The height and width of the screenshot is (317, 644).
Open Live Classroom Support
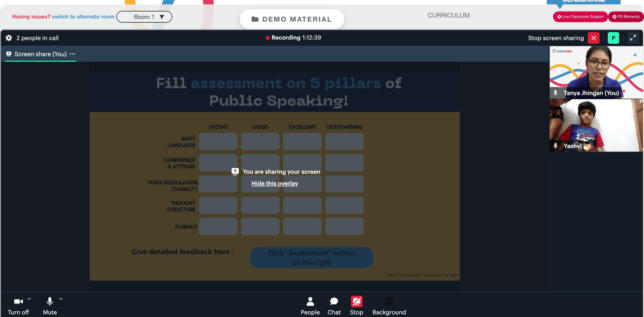[x=580, y=17]
